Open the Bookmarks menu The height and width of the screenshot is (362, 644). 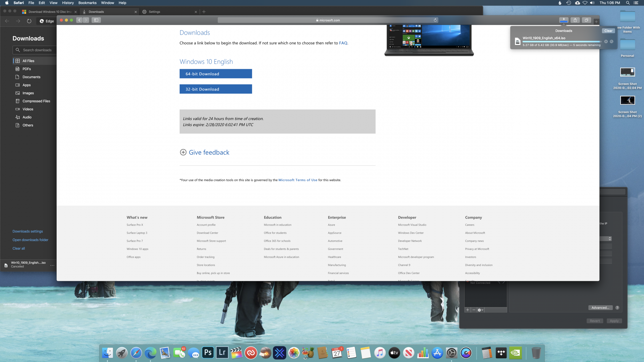[x=87, y=3]
